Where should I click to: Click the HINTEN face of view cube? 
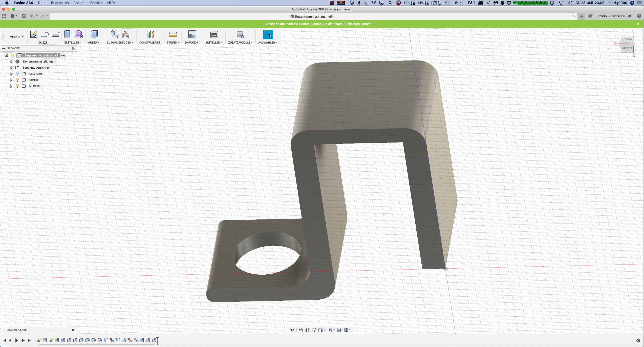[x=627, y=39]
